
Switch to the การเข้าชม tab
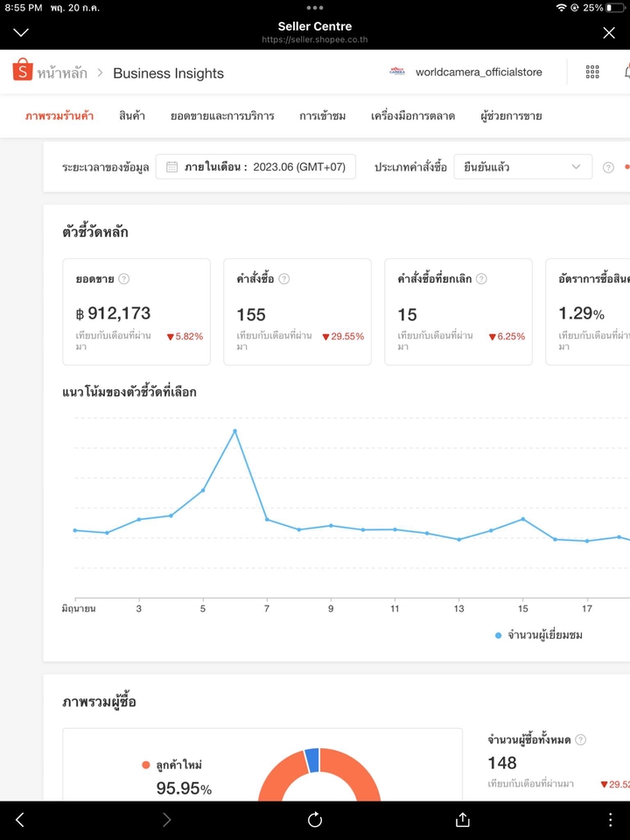[x=323, y=115]
